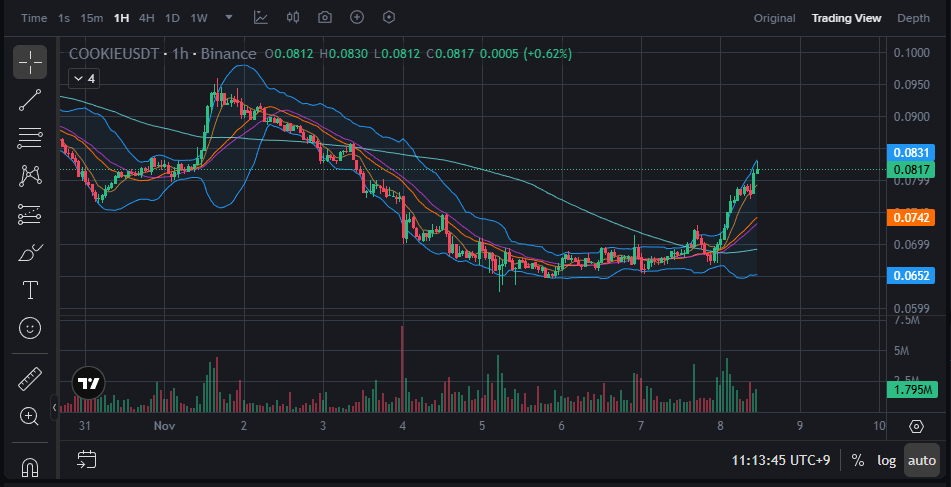The height and width of the screenshot is (487, 951).
Task: Switch to the Original chart view
Action: coord(775,18)
